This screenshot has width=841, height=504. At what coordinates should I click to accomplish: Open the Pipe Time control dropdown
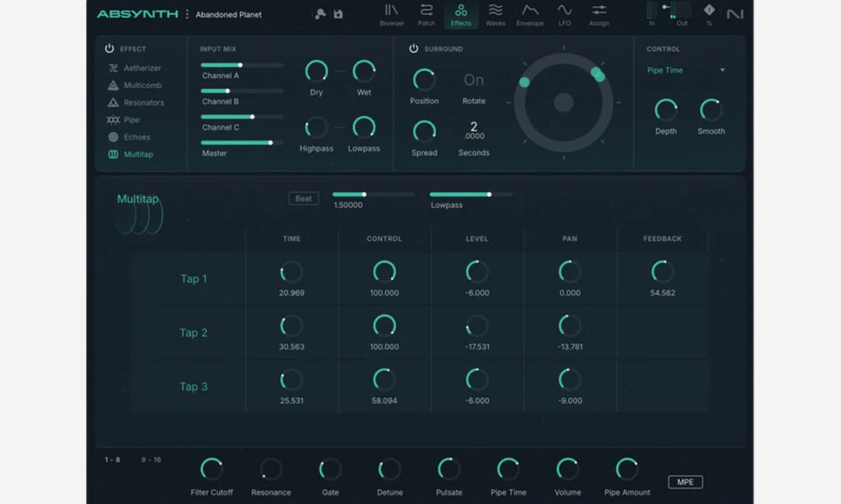(686, 71)
